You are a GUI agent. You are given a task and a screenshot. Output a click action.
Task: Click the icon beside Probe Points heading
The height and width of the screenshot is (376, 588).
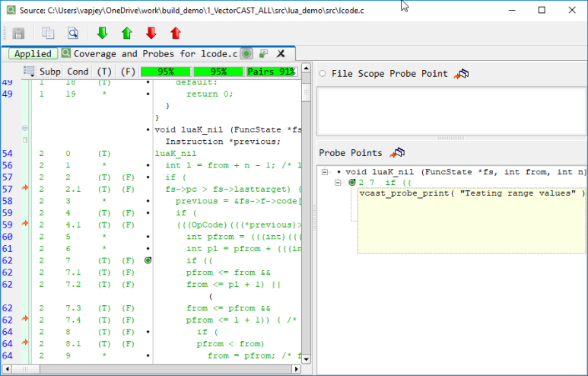tap(397, 153)
